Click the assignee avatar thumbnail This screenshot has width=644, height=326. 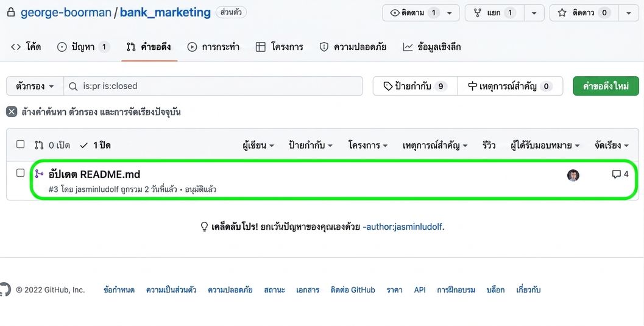573,175
